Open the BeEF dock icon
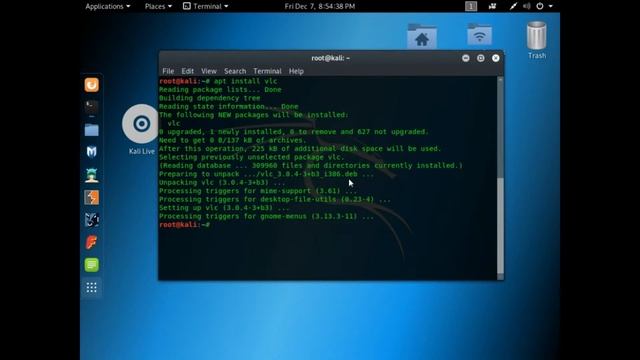 [x=91, y=220]
